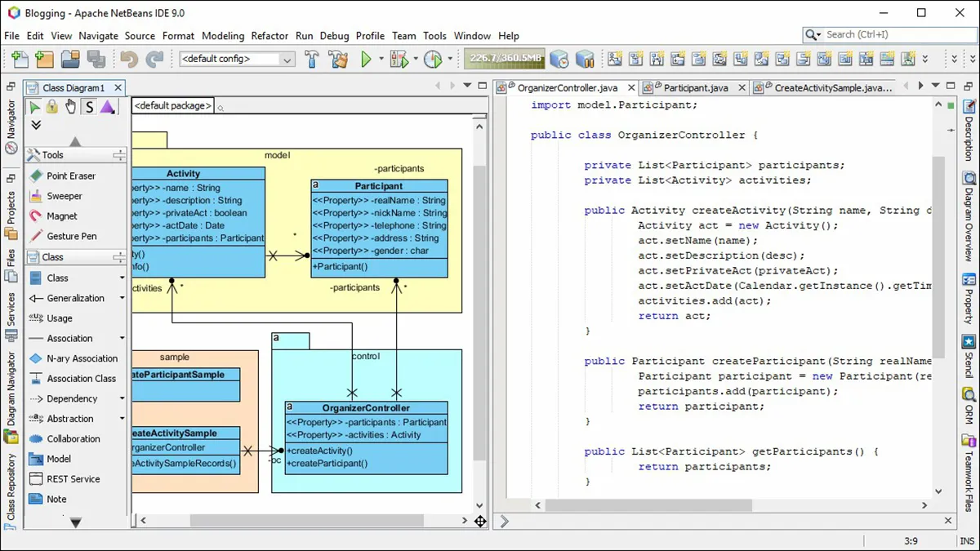980x551 pixels.
Task: Toggle the S button in diagram palette
Action: tap(89, 107)
